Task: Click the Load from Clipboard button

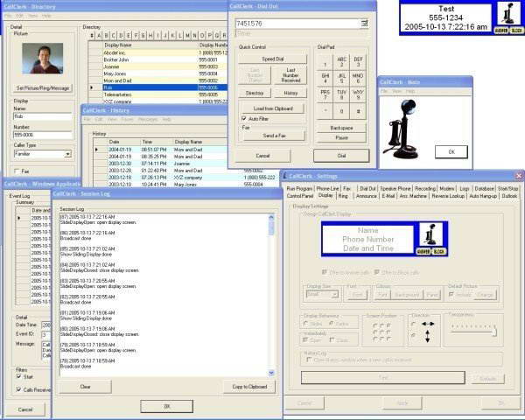Action: [273, 108]
